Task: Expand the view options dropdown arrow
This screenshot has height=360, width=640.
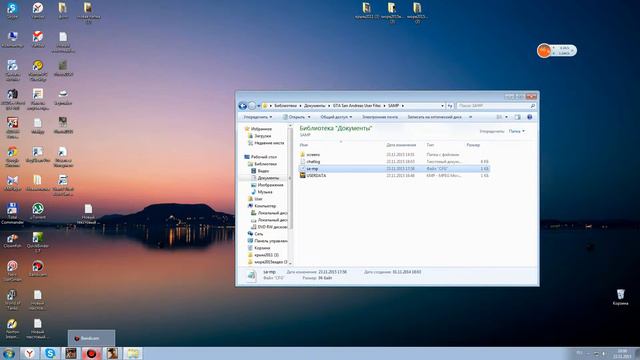Action: [x=507, y=117]
